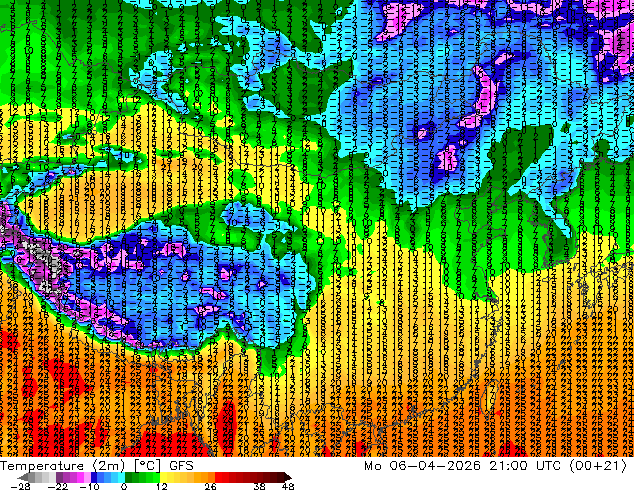Click the '[°C]' unit label
634x490 pixels.
pos(147,466)
